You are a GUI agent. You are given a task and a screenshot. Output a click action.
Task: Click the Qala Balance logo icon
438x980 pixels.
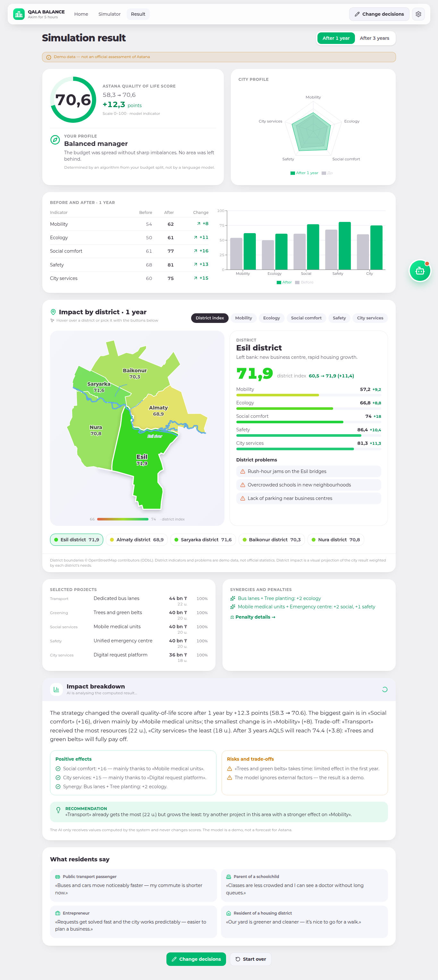(19, 14)
